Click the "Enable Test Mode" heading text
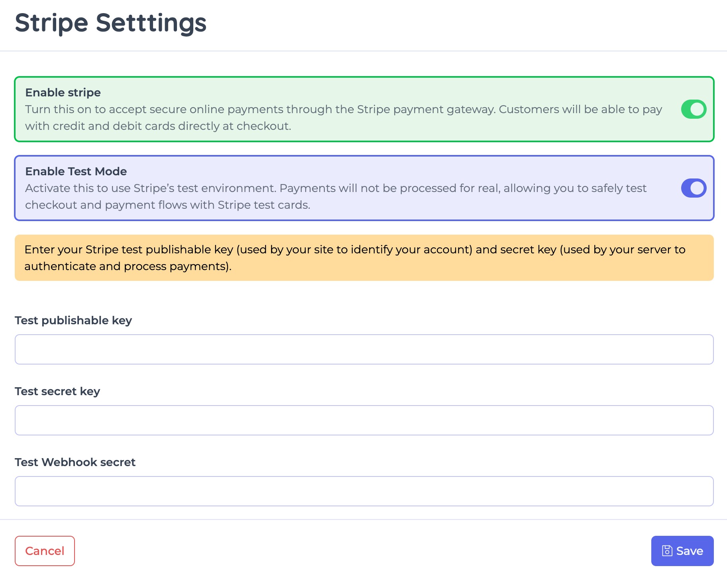Image resolution: width=727 pixels, height=588 pixels. (76, 171)
